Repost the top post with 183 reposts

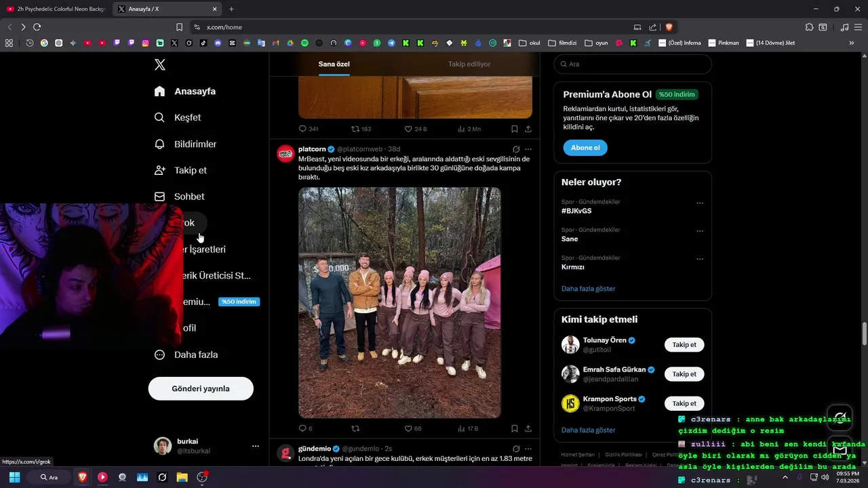pyautogui.click(x=361, y=129)
